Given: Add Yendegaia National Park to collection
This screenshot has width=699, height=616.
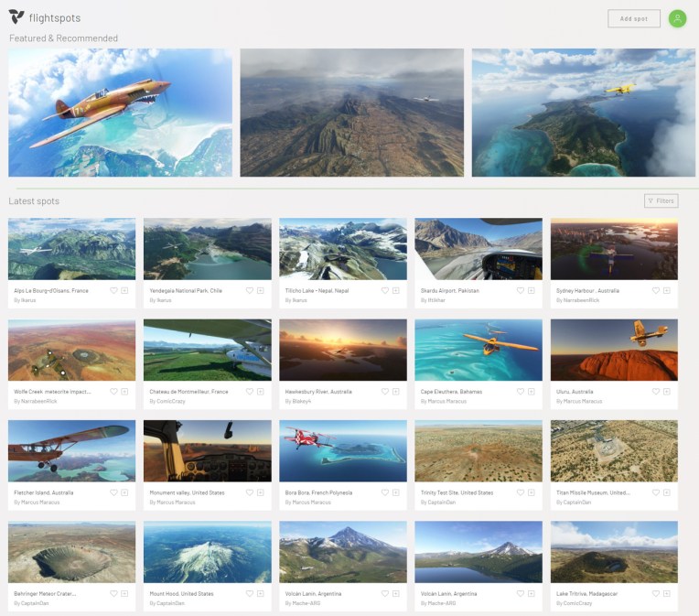Looking at the screenshot, I should [x=260, y=290].
